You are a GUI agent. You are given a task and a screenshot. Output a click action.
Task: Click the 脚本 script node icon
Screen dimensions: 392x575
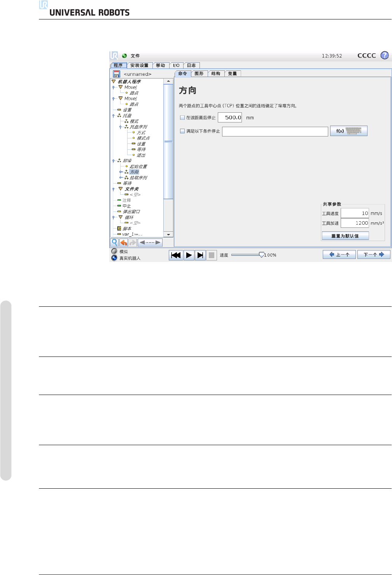pos(119,229)
